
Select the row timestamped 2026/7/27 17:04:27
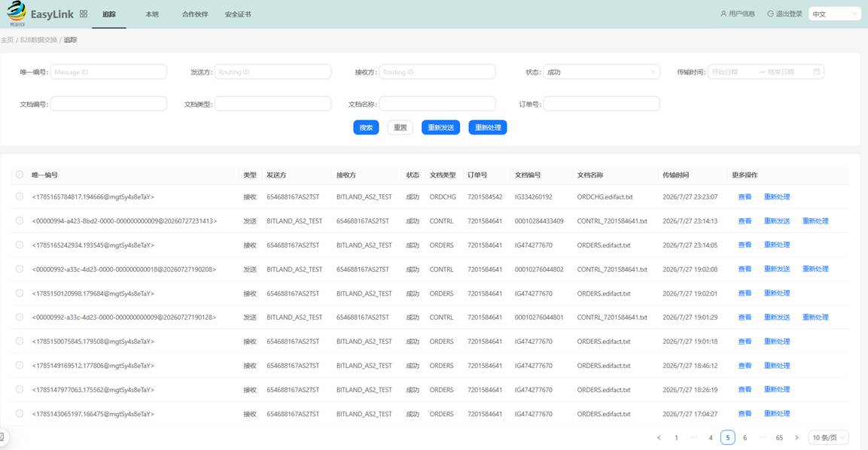pyautogui.click(x=20, y=413)
